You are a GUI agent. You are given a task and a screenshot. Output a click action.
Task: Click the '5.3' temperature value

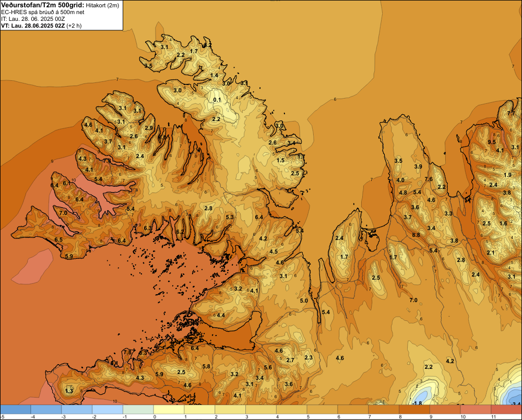tap(230, 218)
